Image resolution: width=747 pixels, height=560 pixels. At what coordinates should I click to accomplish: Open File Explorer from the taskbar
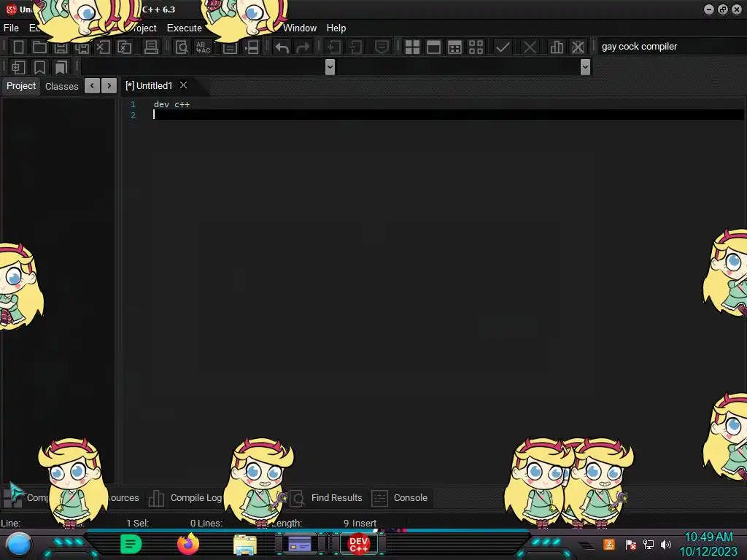coord(245,544)
